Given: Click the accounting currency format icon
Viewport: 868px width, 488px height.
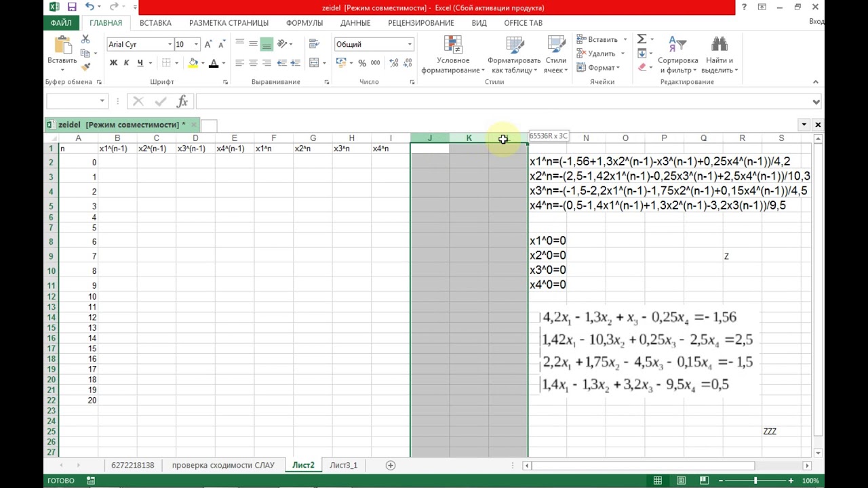Looking at the screenshot, I should pos(340,63).
